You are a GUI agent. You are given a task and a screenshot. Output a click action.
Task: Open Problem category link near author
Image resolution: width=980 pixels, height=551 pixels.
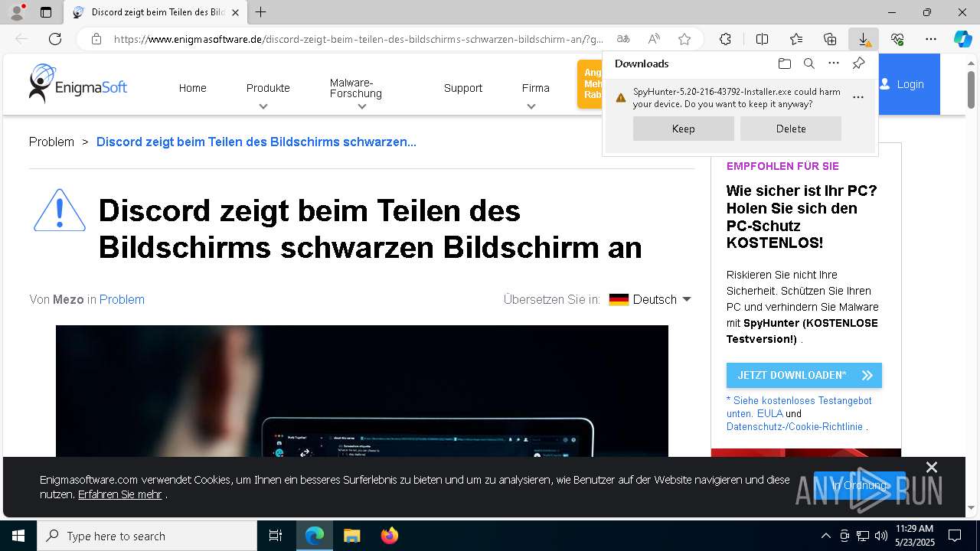[x=122, y=299]
